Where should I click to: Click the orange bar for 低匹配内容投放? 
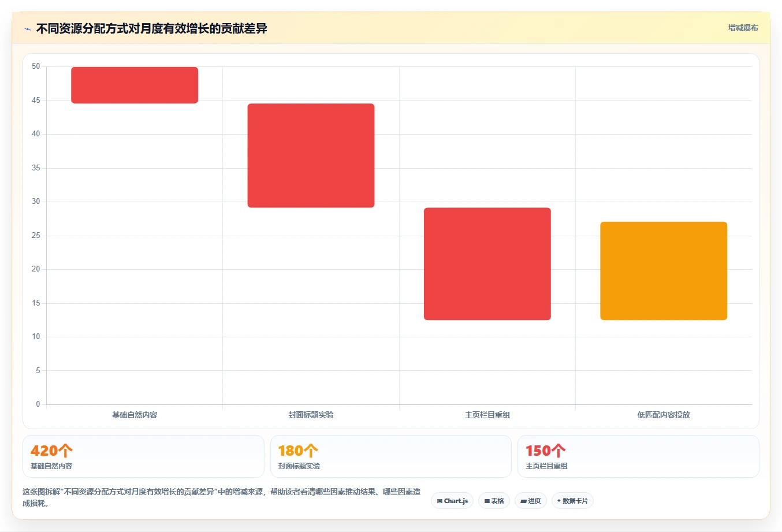click(664, 271)
